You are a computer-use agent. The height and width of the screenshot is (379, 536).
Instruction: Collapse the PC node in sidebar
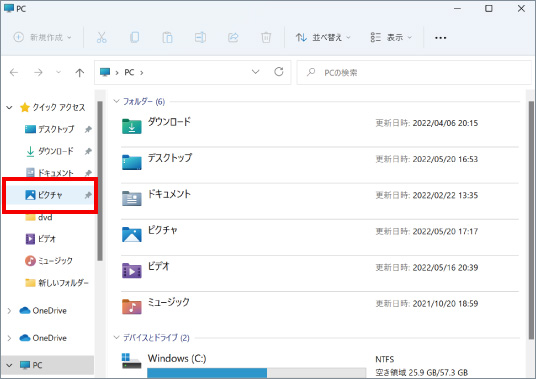pyautogui.click(x=10, y=365)
